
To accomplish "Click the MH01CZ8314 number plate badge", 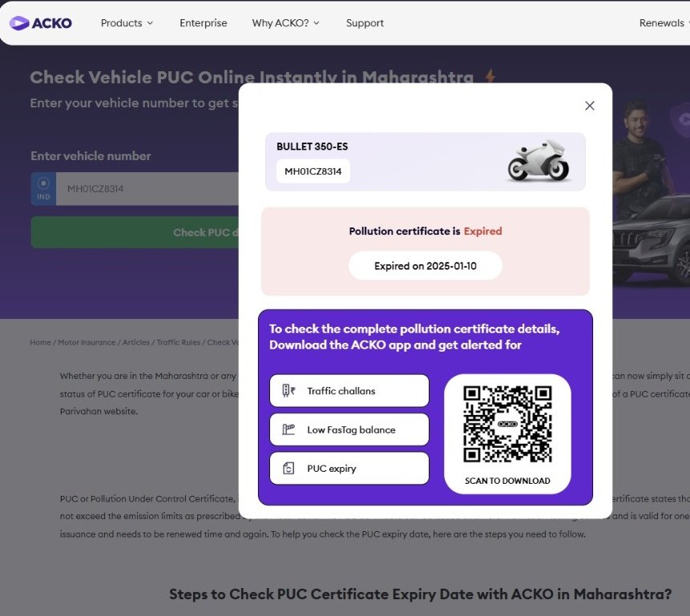I will pyautogui.click(x=313, y=171).
